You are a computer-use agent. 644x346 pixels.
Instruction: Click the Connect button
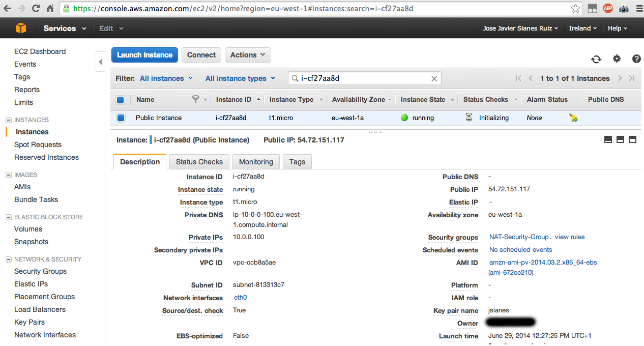pyautogui.click(x=201, y=55)
